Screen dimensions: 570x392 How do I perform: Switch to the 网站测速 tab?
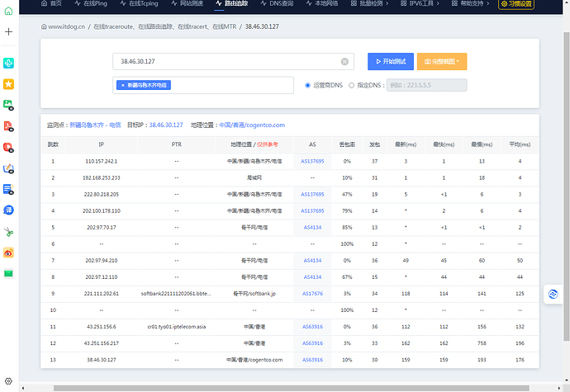pos(188,3)
